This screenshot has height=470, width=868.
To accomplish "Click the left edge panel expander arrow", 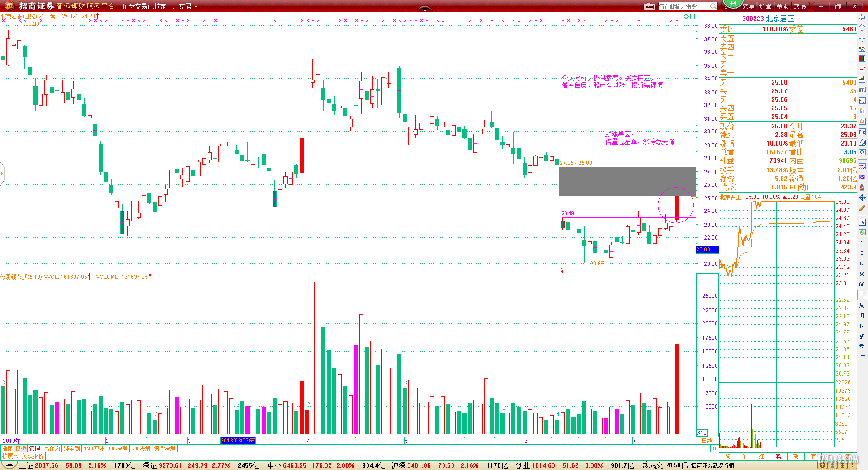I will (2, 174).
